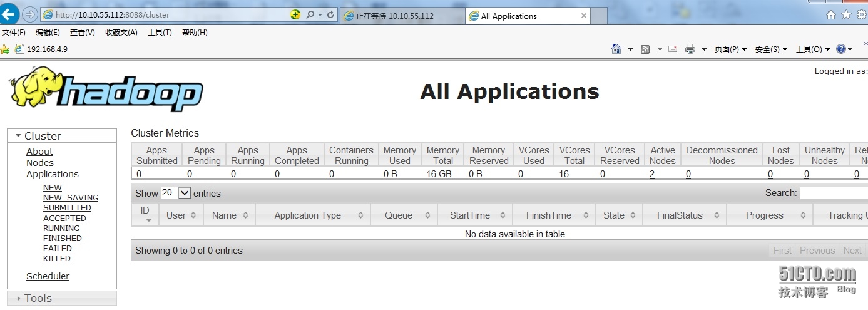Open the address bar autocomplete dropdown arrow
This screenshot has width=868, height=310.
[320, 14]
